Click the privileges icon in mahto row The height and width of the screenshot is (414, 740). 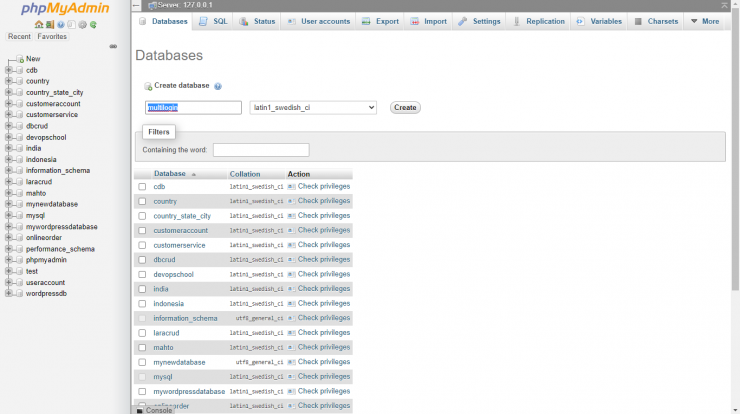(292, 347)
